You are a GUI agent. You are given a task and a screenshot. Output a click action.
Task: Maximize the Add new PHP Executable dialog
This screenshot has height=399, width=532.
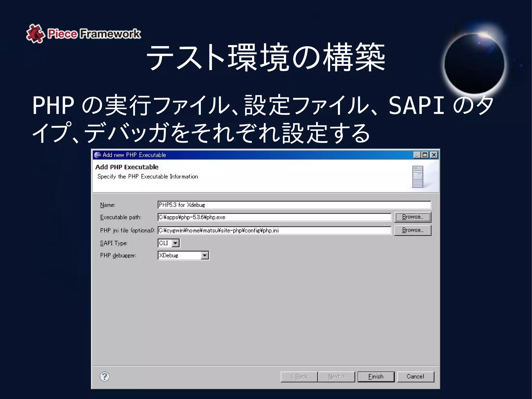click(x=425, y=155)
